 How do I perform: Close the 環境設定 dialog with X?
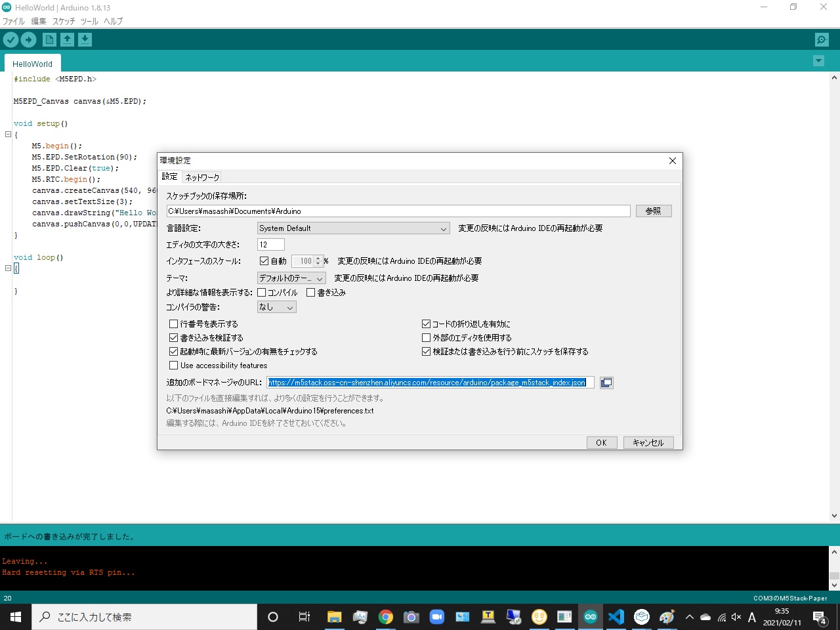coord(673,161)
